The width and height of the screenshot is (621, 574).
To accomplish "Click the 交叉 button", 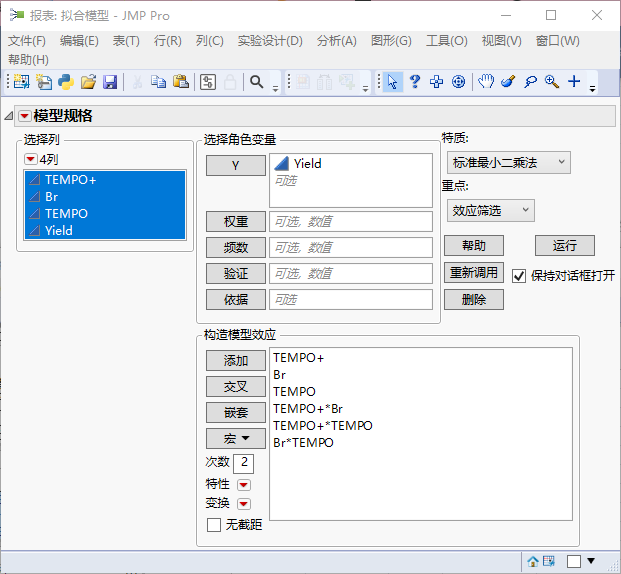I will (x=235, y=386).
